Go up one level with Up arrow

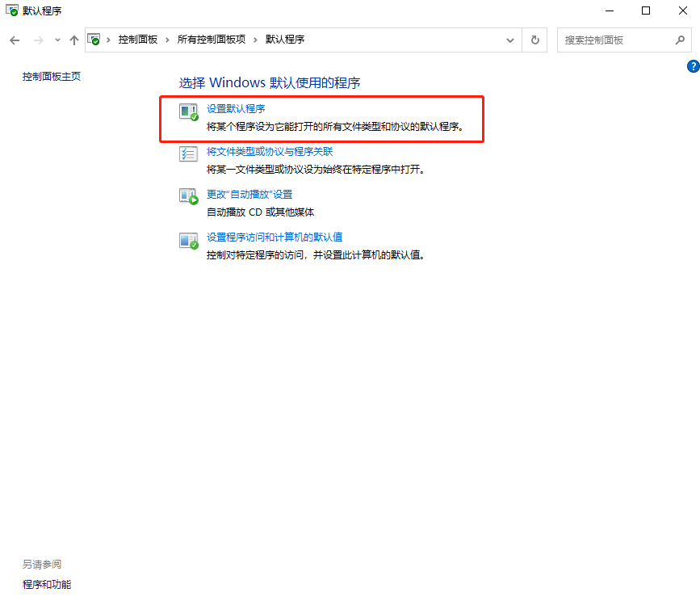(x=74, y=40)
